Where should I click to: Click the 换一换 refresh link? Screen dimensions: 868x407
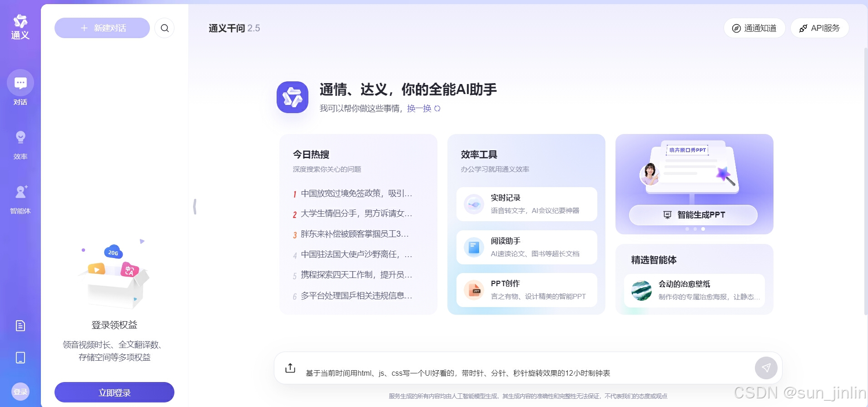(x=419, y=109)
